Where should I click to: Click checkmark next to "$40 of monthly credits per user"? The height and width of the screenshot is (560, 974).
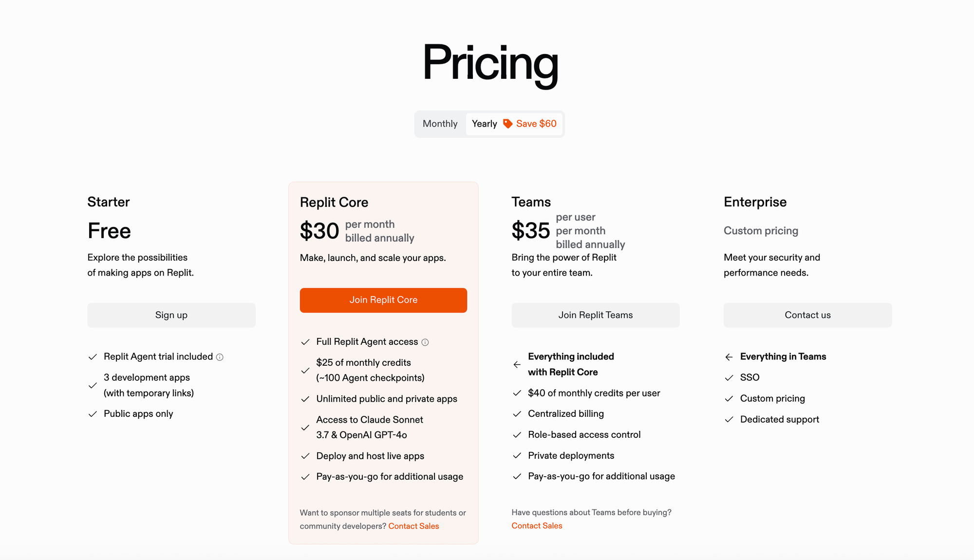click(x=517, y=393)
